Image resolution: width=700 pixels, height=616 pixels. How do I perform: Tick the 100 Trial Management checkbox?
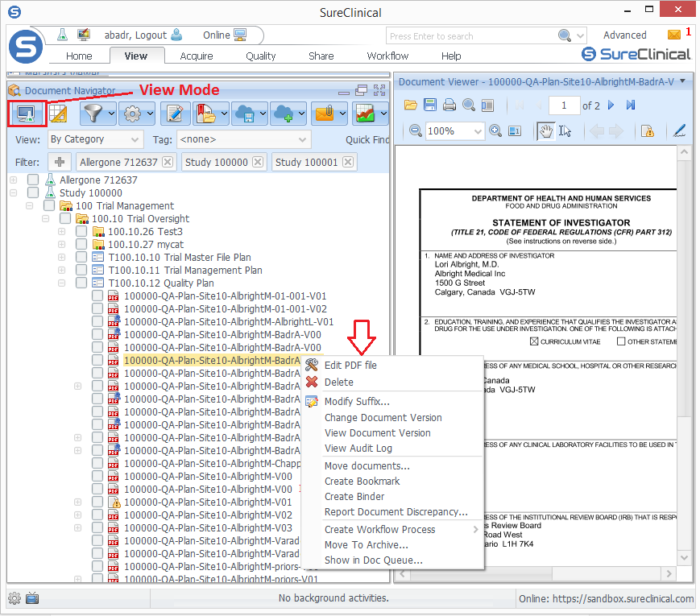49,205
